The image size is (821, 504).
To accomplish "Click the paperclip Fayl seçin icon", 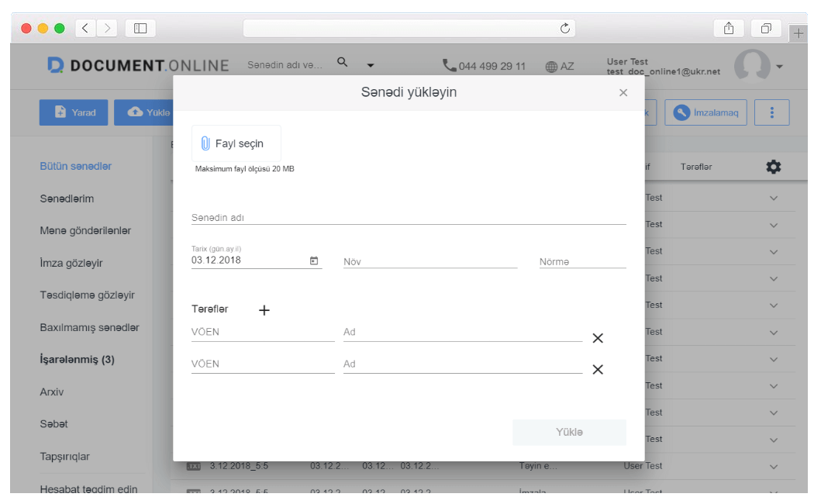I will (x=205, y=143).
